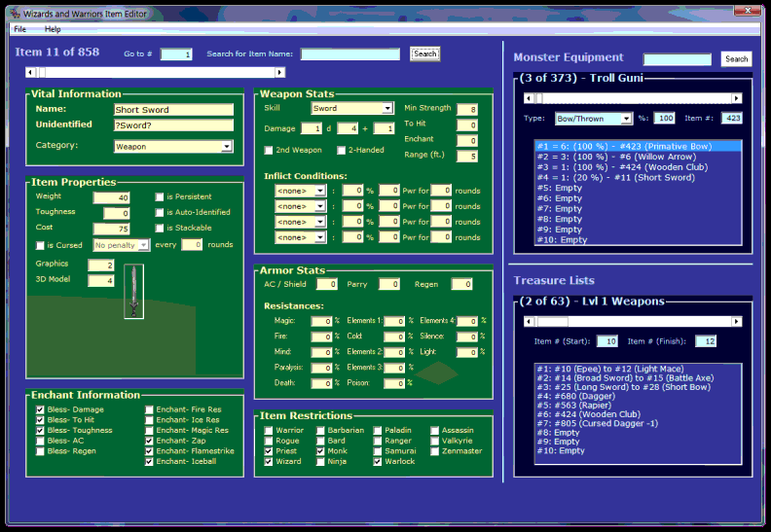Viewport: 771px width, 532px height.
Task: Enable the is Cursed checkbox
Action: pyautogui.click(x=40, y=245)
